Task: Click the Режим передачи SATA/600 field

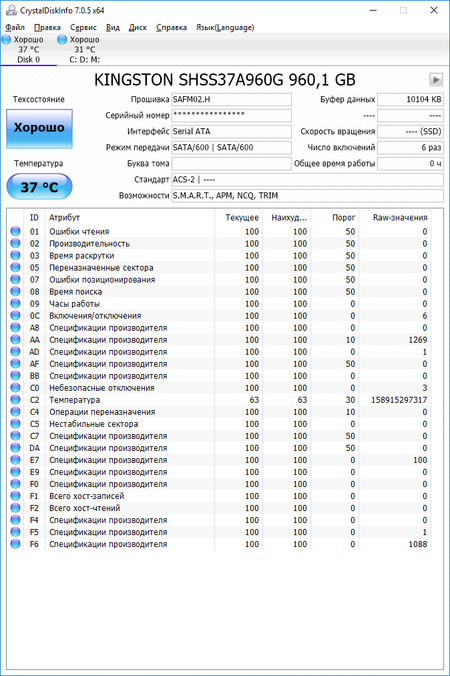Action: (231, 147)
